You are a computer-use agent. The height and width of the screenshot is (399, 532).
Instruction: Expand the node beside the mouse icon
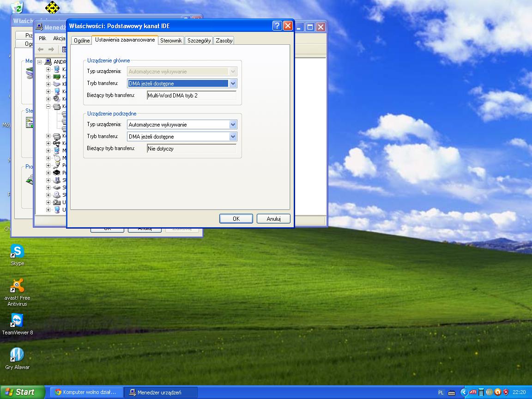pos(48,158)
